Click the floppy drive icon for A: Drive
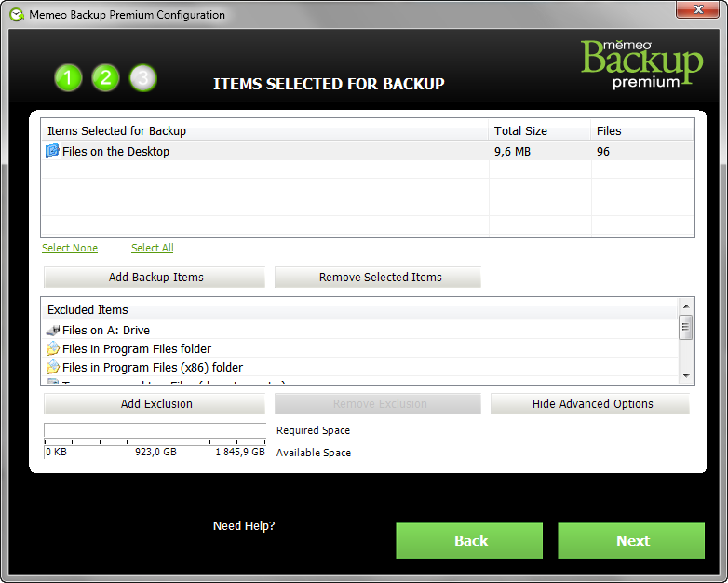This screenshot has height=583, width=728. pyautogui.click(x=53, y=331)
